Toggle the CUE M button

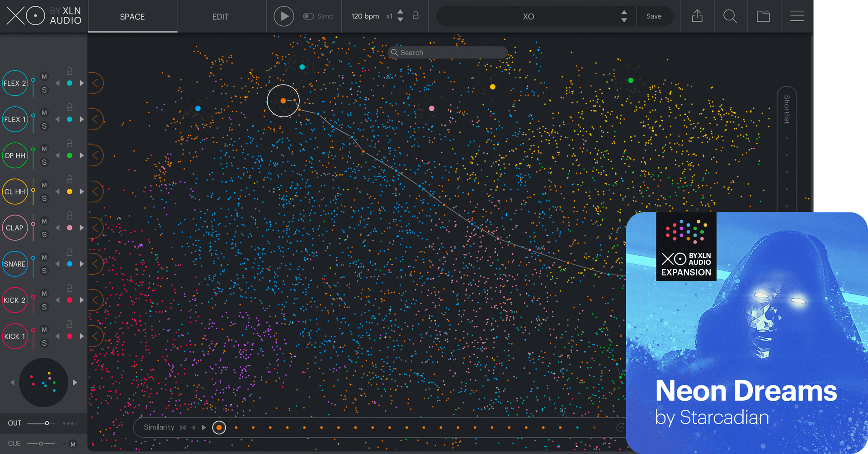73,444
